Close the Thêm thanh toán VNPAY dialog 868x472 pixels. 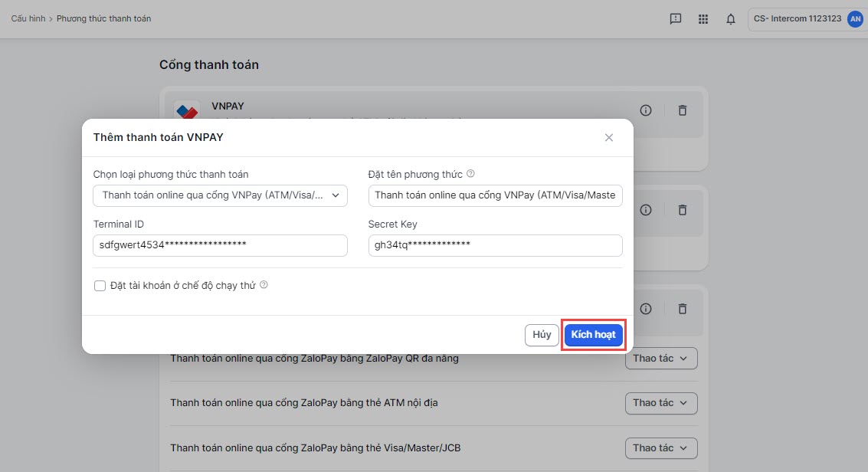[609, 137]
